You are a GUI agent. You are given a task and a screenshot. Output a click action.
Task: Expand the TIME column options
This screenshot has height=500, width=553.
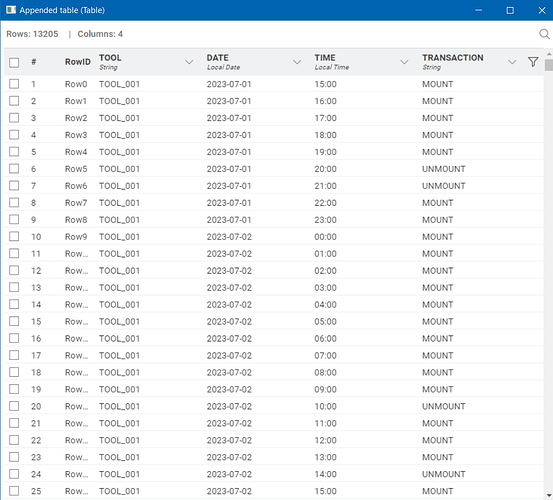coord(404,62)
